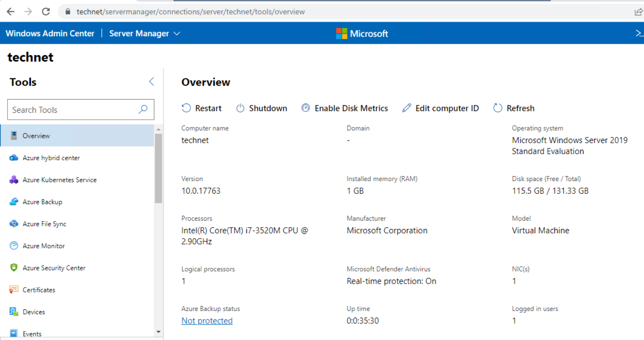This screenshot has height=340, width=644.
Task: Collapse the Tools sidebar panel
Action: (x=151, y=81)
